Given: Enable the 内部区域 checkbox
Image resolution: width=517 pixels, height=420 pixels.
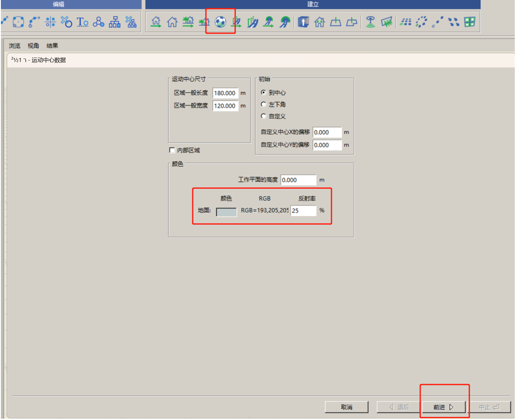Looking at the screenshot, I should 172,150.
